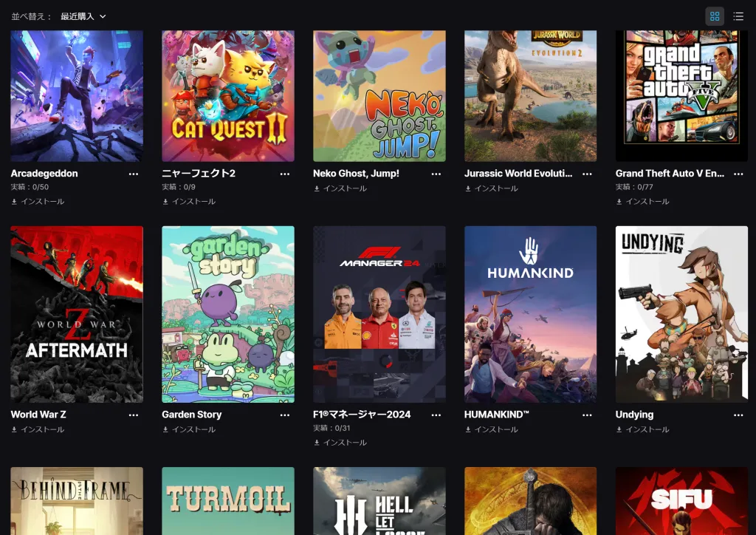The width and height of the screenshot is (756, 535).
Task: Install Undying via インストール link
Action: click(x=643, y=429)
